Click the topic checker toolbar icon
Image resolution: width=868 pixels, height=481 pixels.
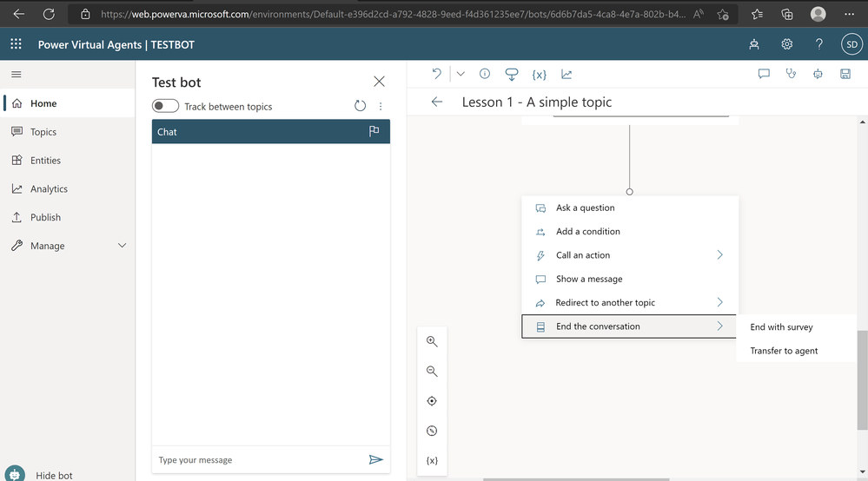[x=512, y=74]
